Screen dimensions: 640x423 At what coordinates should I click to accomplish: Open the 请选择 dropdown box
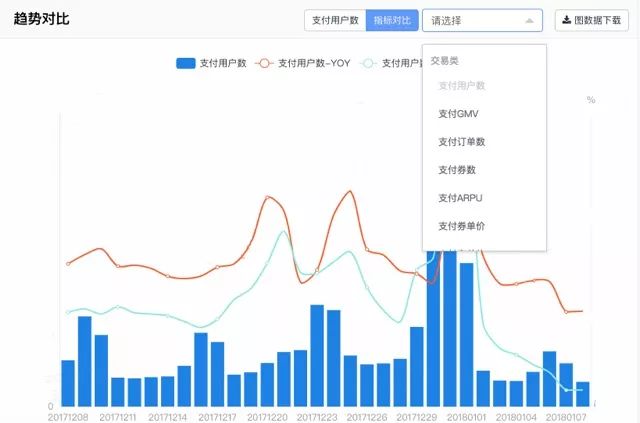click(482, 20)
